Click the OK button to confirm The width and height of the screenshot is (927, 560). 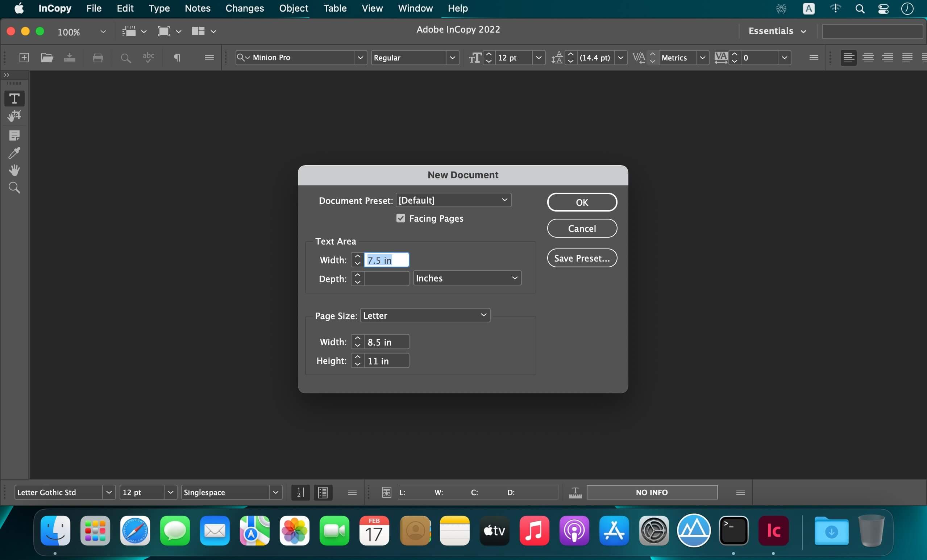(581, 202)
